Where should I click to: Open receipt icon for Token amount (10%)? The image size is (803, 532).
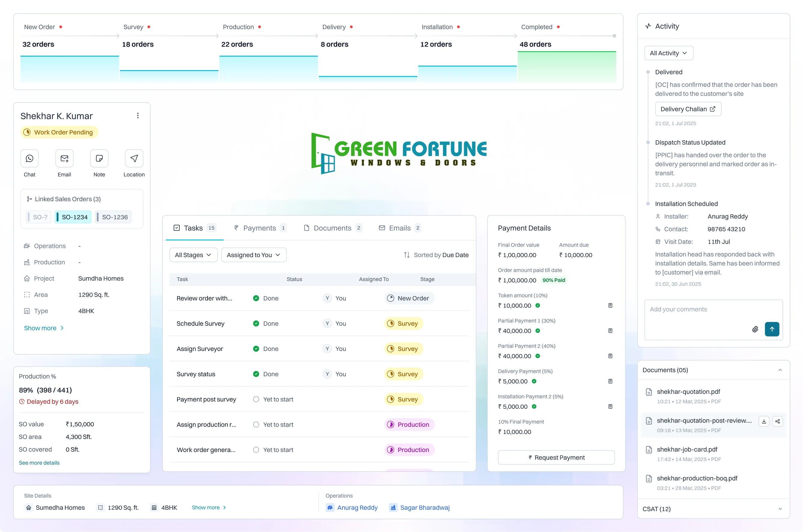point(610,305)
